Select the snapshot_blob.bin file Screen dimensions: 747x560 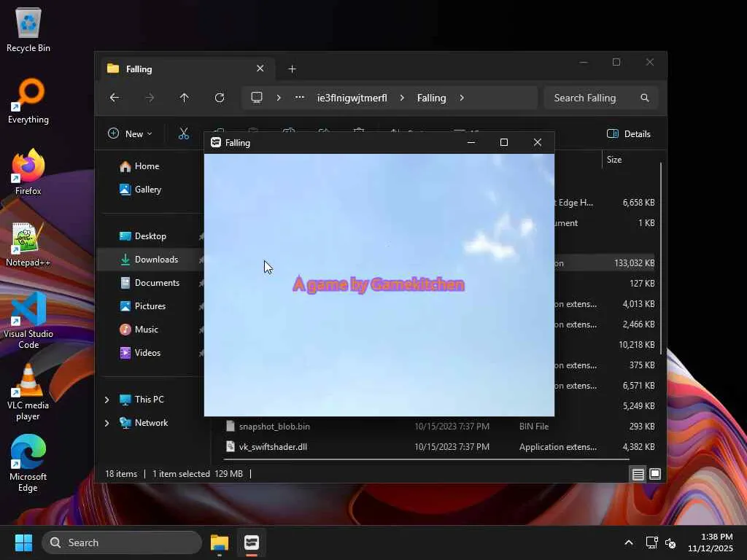tap(274, 427)
